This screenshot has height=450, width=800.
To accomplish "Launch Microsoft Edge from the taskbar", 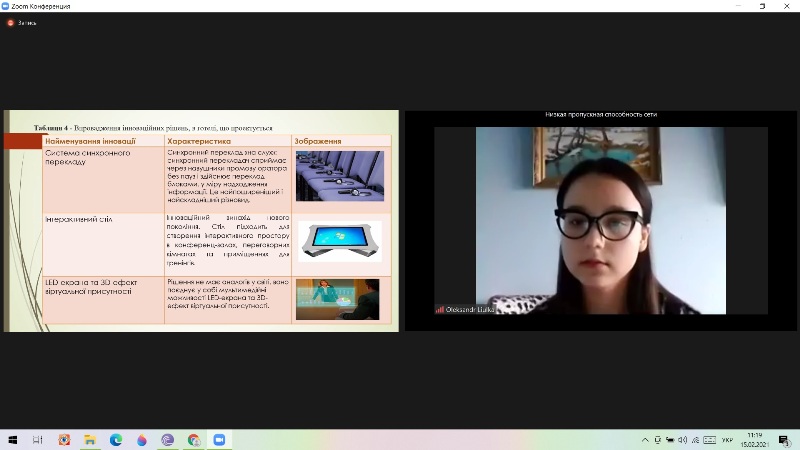I will pyautogui.click(x=116, y=440).
